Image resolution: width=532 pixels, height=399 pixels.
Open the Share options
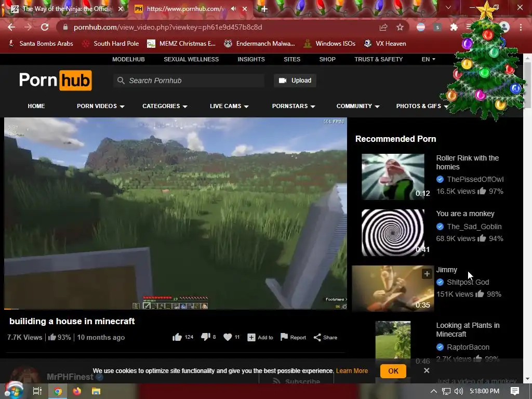(325, 337)
